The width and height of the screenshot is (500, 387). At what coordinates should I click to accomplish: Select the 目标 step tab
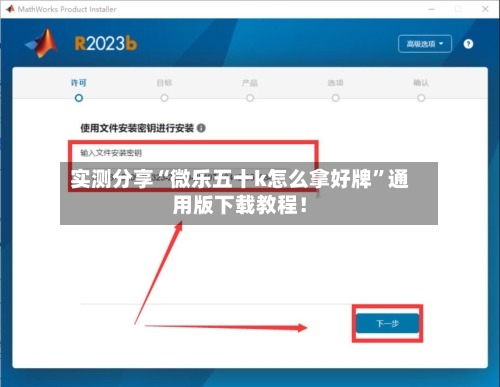point(164,83)
